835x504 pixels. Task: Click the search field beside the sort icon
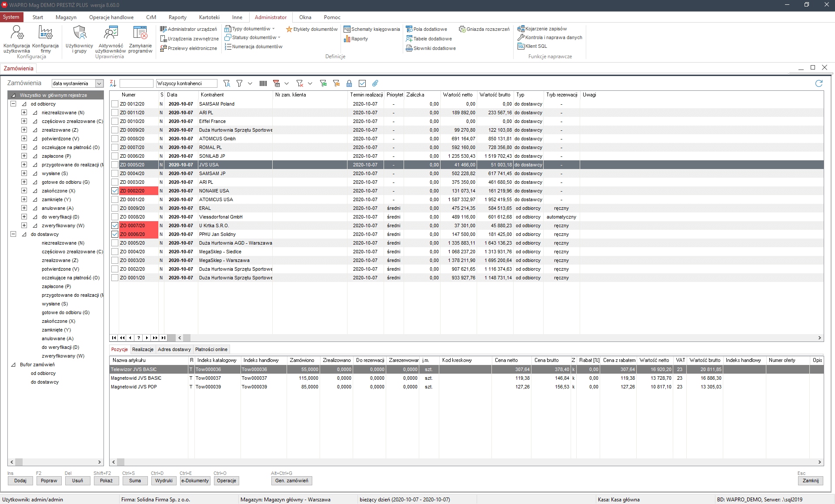click(x=136, y=83)
